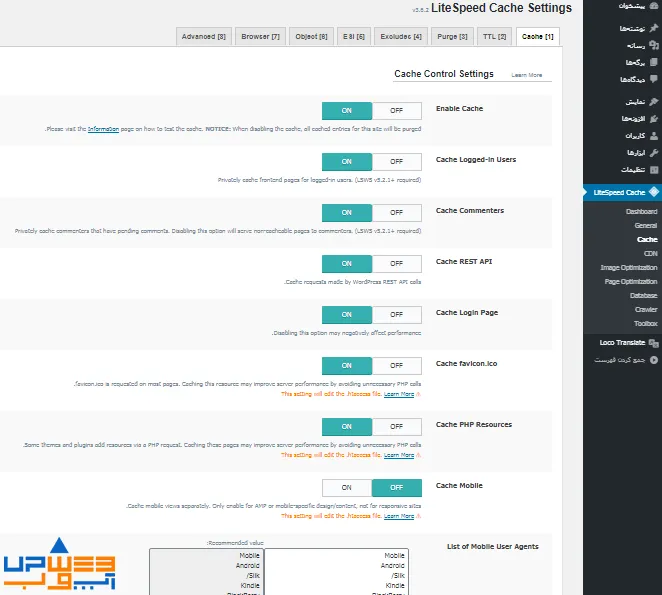The width and height of the screenshot is (662, 595).
Task: Open the General submenu item
Action: (646, 226)
